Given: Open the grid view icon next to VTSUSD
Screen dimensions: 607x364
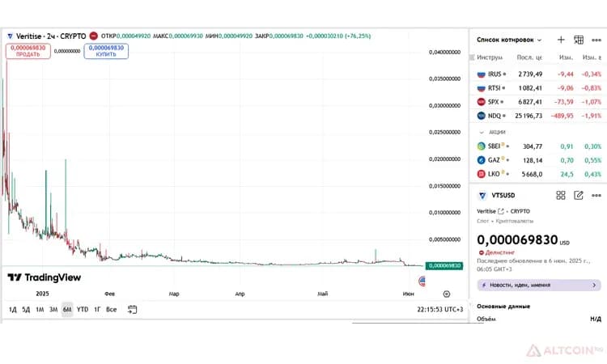Looking at the screenshot, I should (561, 195).
